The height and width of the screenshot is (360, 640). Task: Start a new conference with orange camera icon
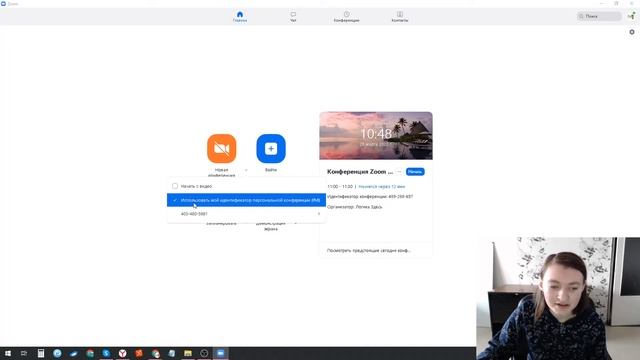222,149
